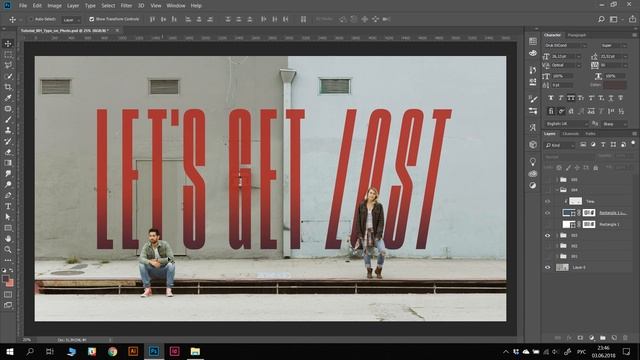Open the language English UK dropdown
This screenshot has height=360, width=640.
point(567,124)
